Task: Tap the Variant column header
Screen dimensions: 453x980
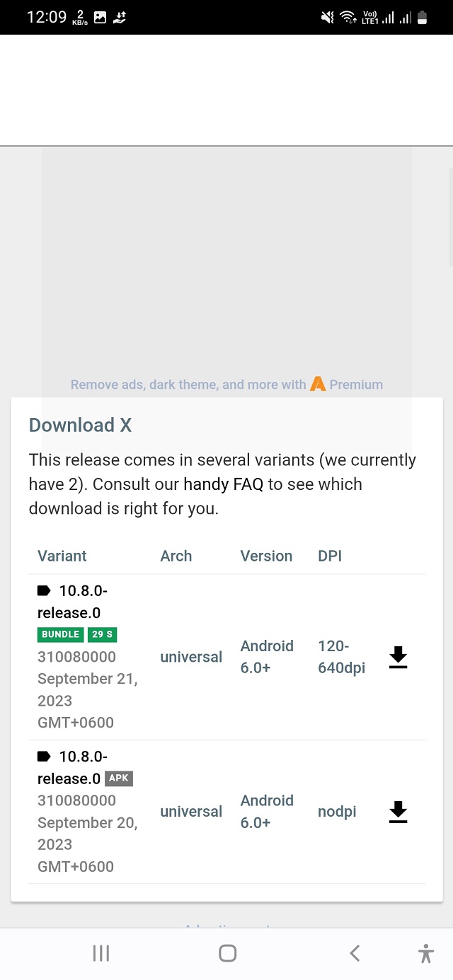Action: pos(62,556)
